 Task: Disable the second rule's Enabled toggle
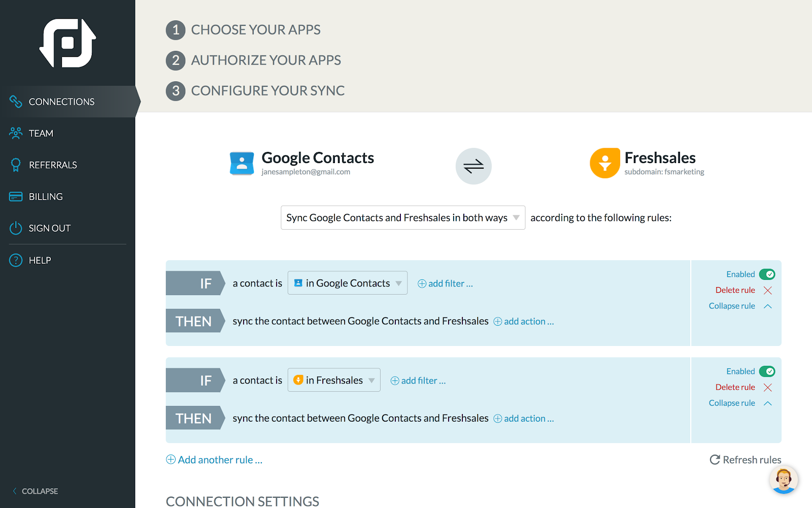tap(767, 371)
